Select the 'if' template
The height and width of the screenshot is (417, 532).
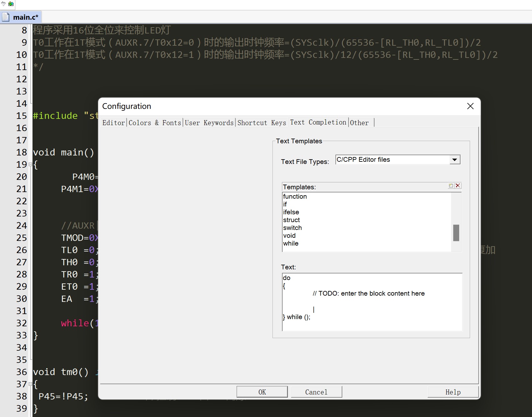point(285,204)
